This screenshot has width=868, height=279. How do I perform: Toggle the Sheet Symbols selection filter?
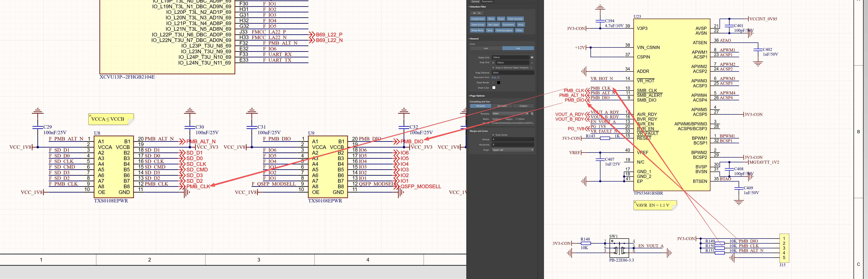click(515, 19)
